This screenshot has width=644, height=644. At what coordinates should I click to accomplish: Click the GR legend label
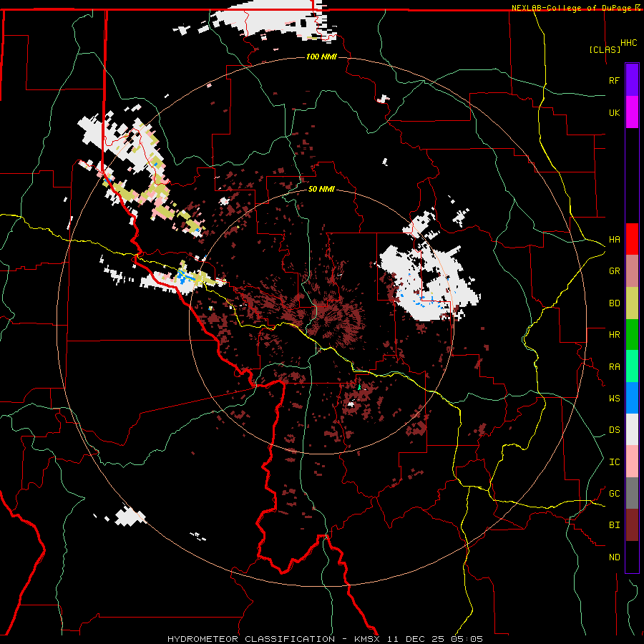click(x=614, y=271)
